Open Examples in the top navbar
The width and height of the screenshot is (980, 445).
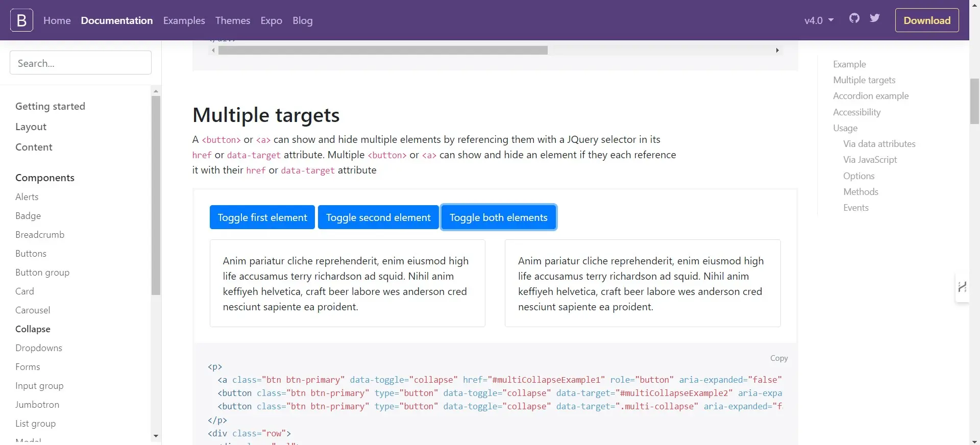pos(184,20)
